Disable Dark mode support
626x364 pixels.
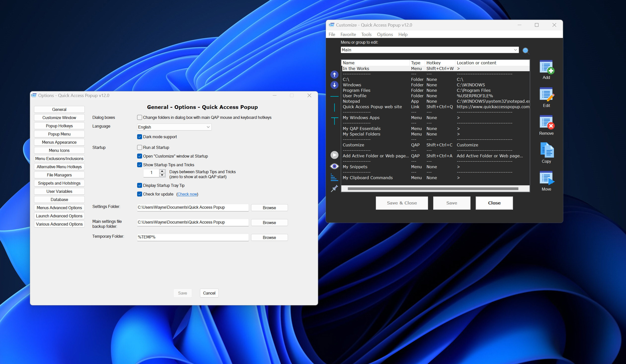click(x=140, y=137)
